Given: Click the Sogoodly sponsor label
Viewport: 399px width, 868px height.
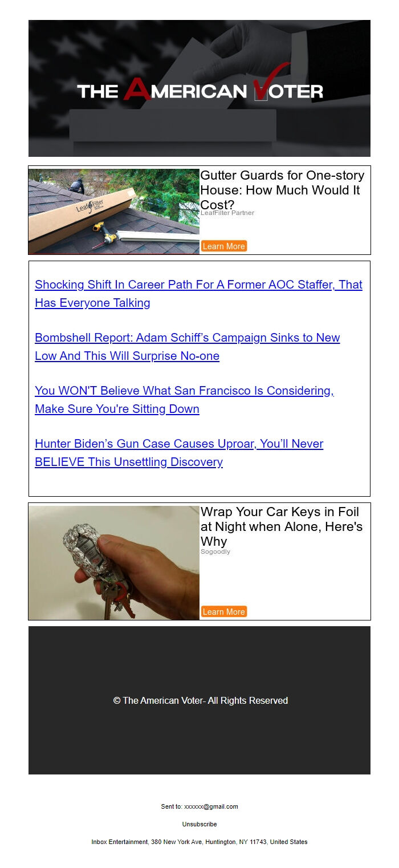Looking at the screenshot, I should click(x=215, y=551).
